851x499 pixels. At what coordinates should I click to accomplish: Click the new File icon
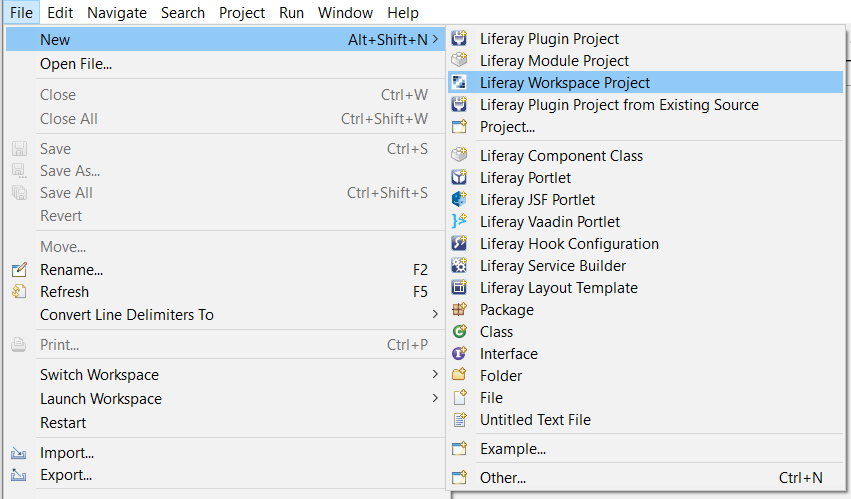pyautogui.click(x=459, y=397)
